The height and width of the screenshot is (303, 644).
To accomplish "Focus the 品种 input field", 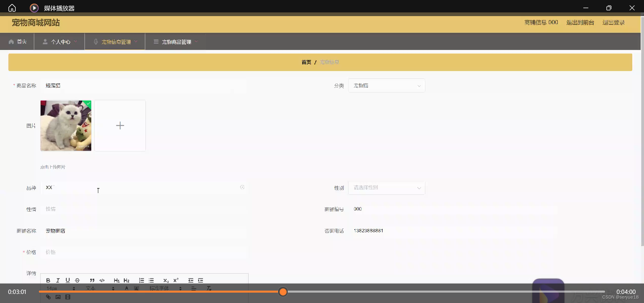I will click(x=144, y=188).
